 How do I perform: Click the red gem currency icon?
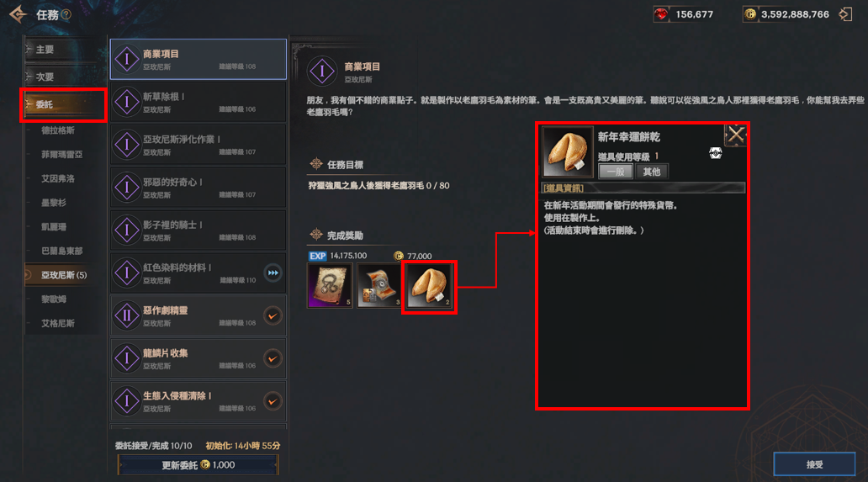pos(661,14)
